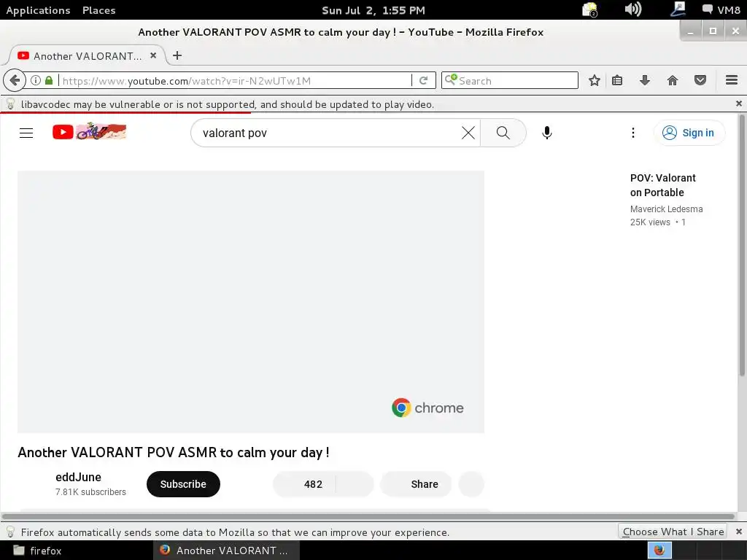This screenshot has width=747, height=560.
Task: Click the YouTube logo doodle
Action: point(89,132)
